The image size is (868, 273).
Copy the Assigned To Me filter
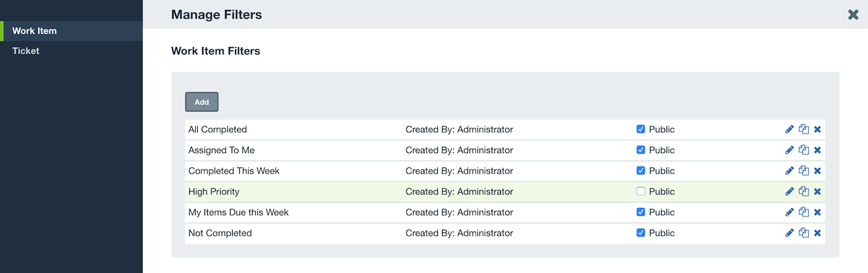(x=804, y=150)
